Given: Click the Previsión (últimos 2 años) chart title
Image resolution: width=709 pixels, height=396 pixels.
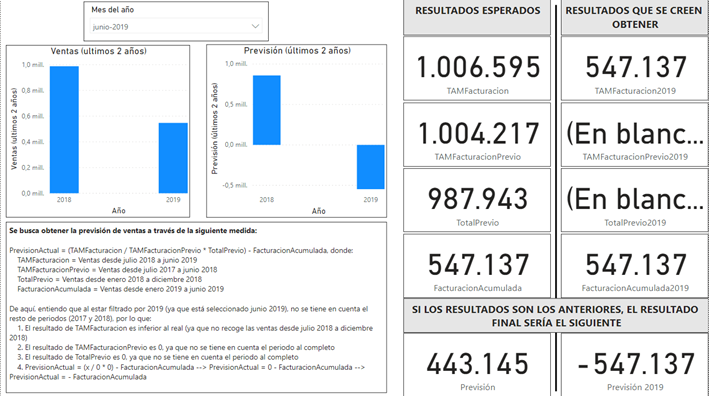Looking at the screenshot, I should 297,51.
